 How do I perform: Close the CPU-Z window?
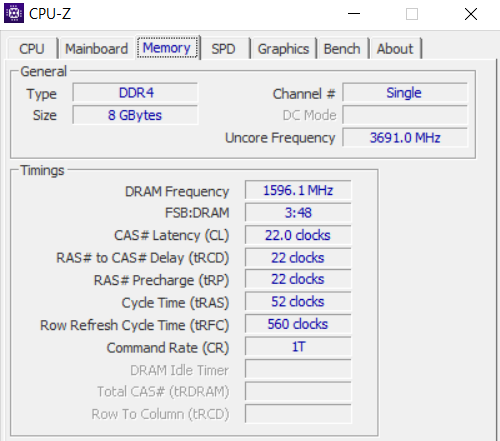point(471,14)
